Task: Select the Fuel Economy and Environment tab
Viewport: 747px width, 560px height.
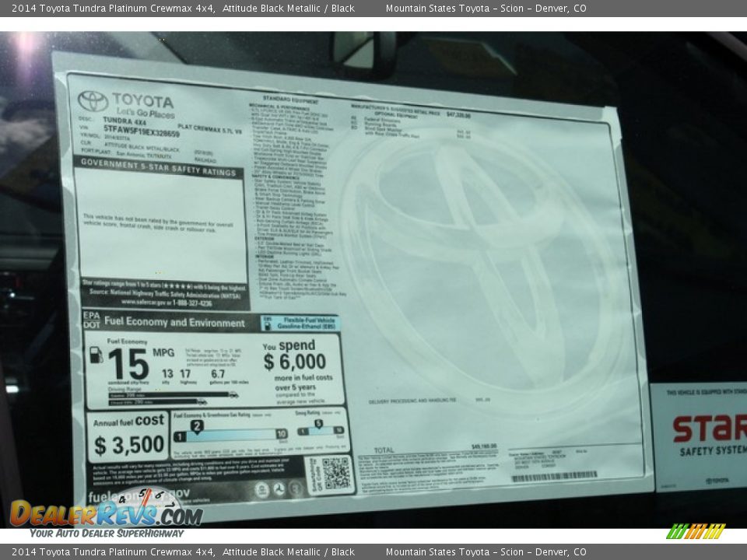Action: click(175, 322)
